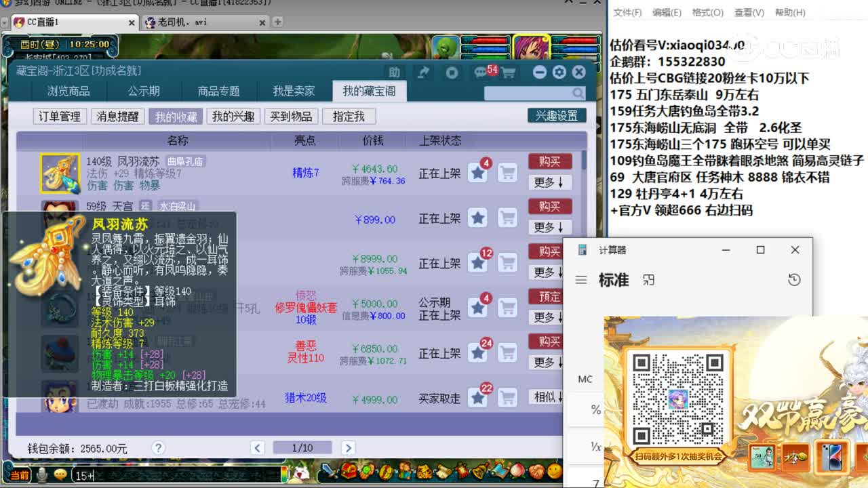Open the shopping cart in 藏宝阁 header
Image resolution: width=868 pixels, height=488 pixels.
509,73
